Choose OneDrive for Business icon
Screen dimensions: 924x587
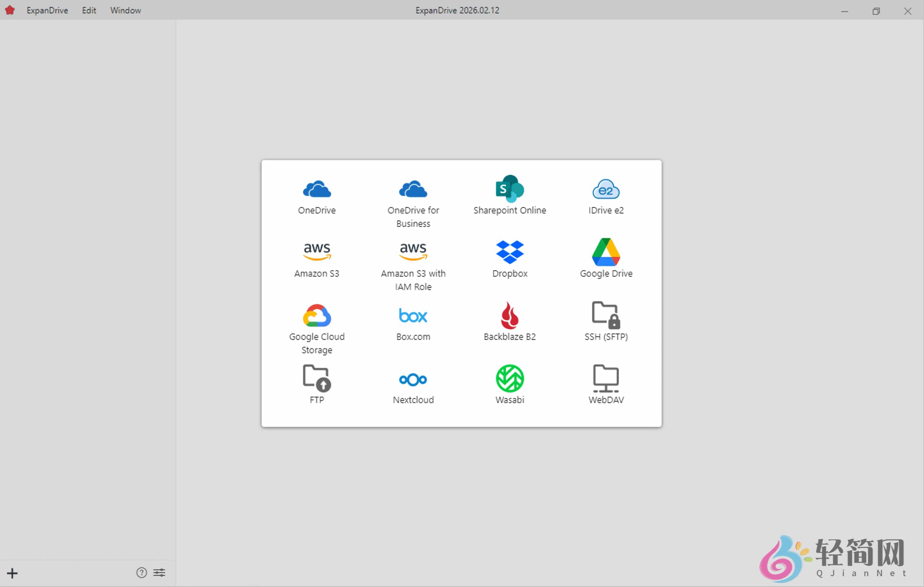pos(413,189)
